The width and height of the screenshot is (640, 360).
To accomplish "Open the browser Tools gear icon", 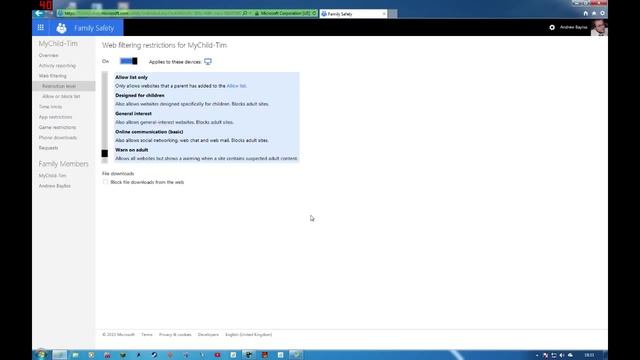I will (602, 13).
